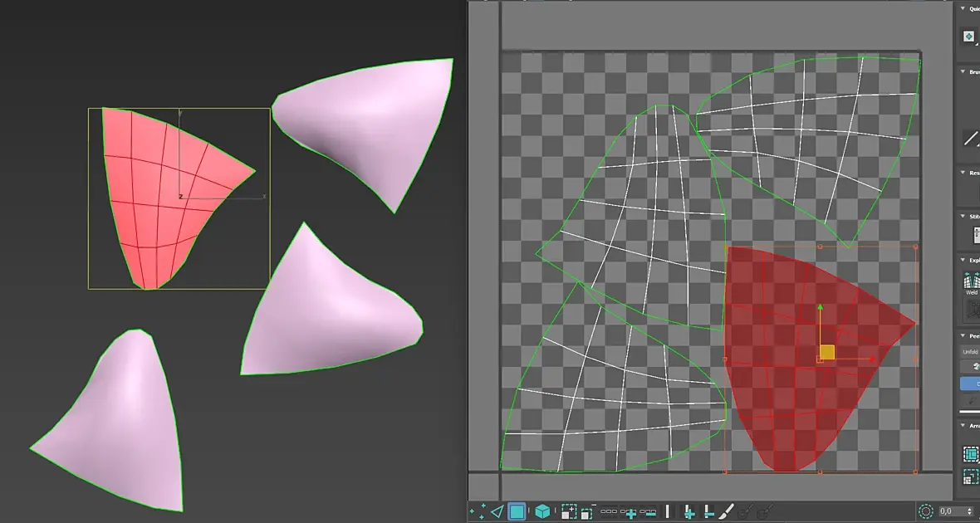980x523 pixels.
Task: Click the yellow UV gizmo center square
Action: pyautogui.click(x=826, y=353)
